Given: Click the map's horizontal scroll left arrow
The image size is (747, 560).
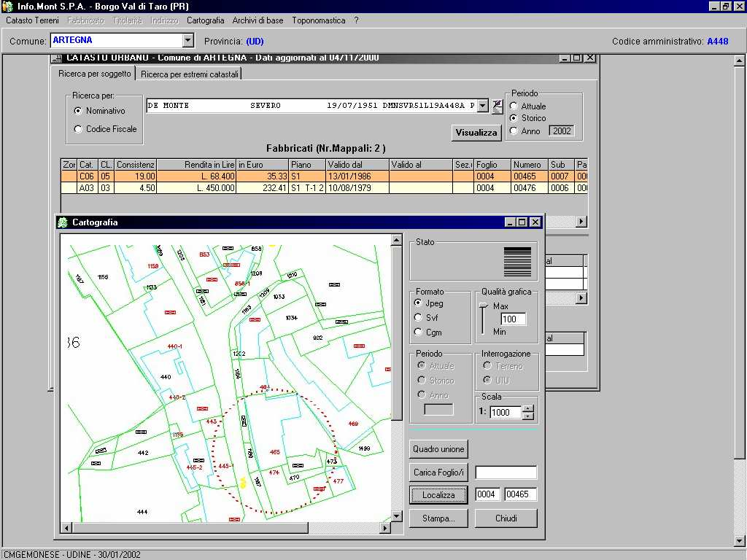Looking at the screenshot, I should (x=66, y=528).
